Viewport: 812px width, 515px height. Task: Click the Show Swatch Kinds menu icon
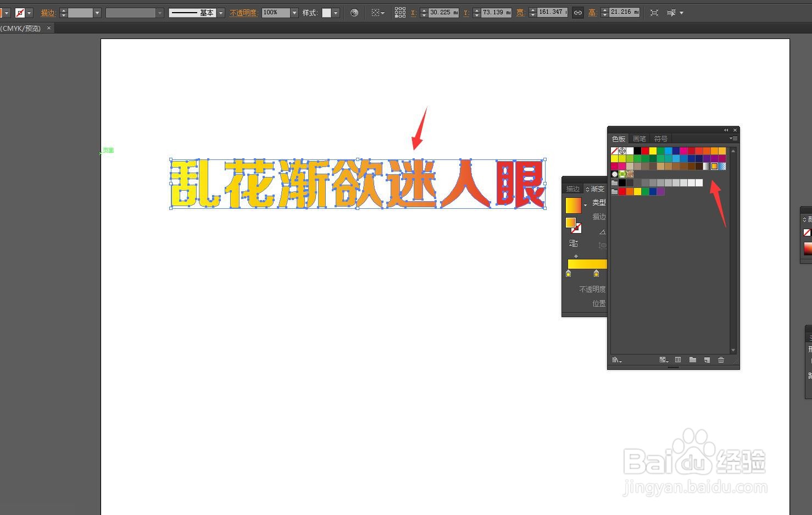[664, 360]
